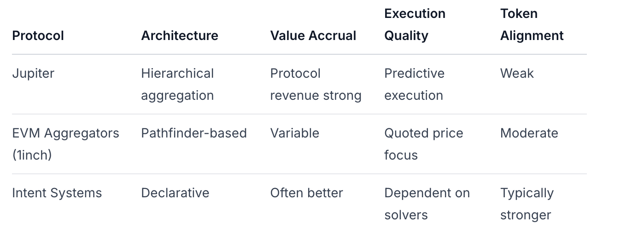Click the Protocol revenue strong cell
This screenshot has width=644, height=252.
(316, 84)
